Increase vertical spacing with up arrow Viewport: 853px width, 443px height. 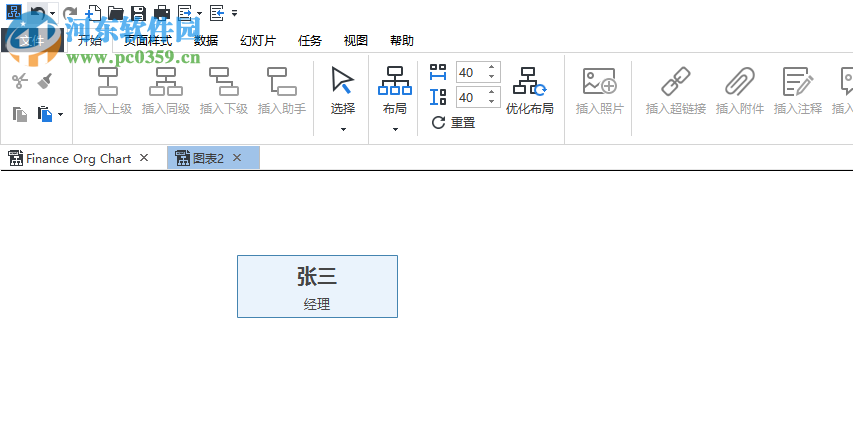pyautogui.click(x=492, y=93)
